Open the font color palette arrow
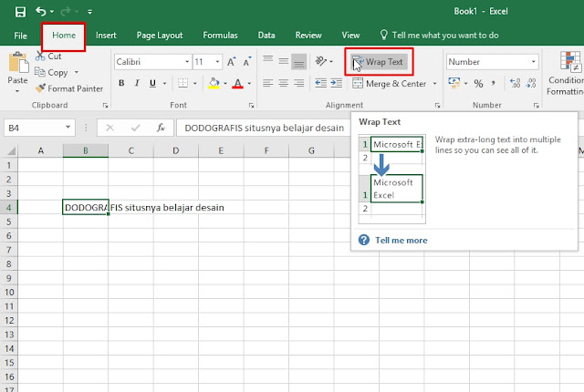This screenshot has width=584, height=392. [249, 83]
